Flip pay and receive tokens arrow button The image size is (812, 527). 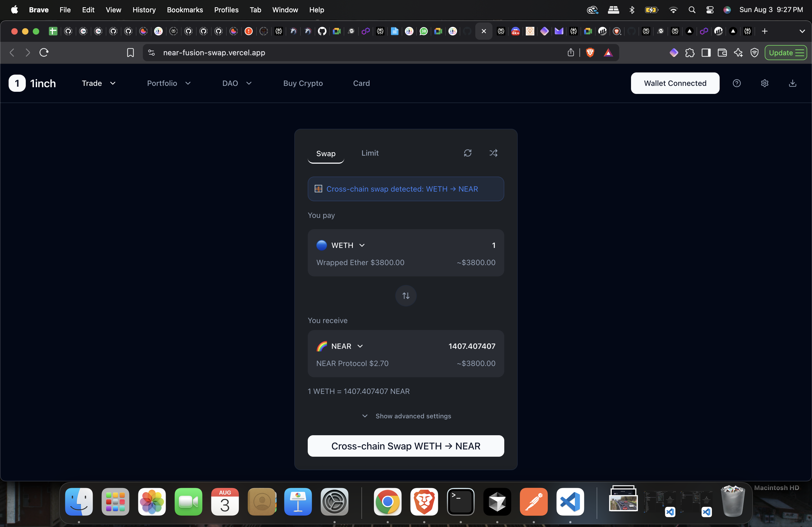[406, 295]
